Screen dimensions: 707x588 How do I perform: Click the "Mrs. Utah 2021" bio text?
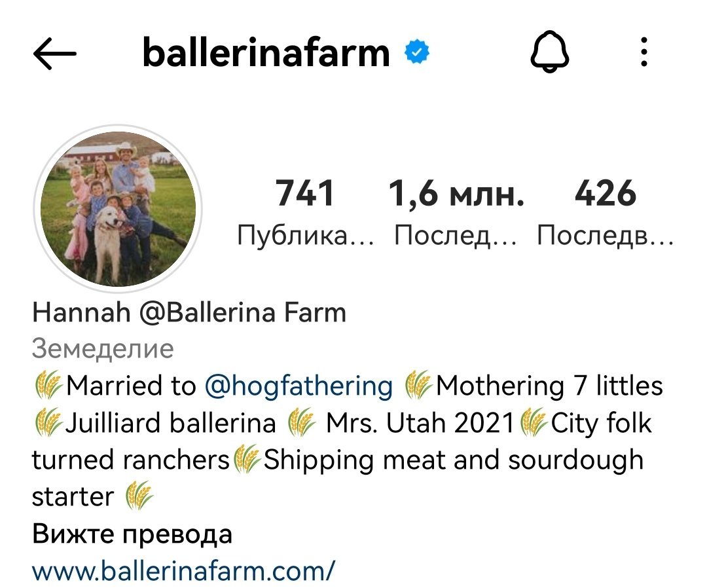coord(420,424)
